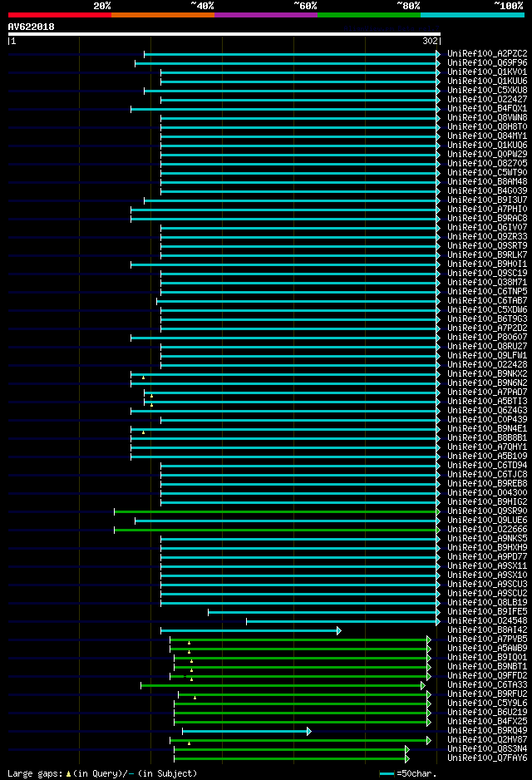Open hit UniRef100_Q69F96
Screen dimensions: 532x780
(x=487, y=62)
